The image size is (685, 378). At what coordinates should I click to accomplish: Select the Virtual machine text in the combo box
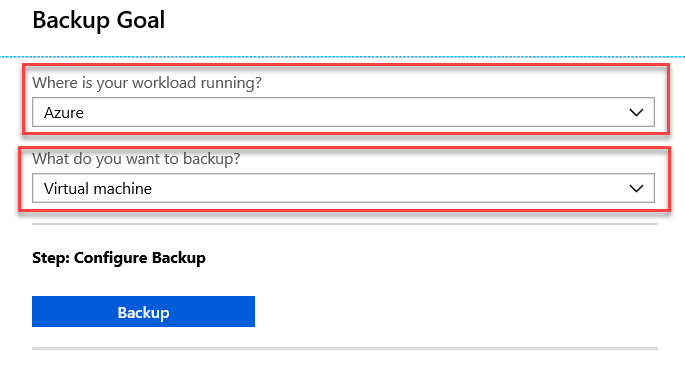[98, 189]
